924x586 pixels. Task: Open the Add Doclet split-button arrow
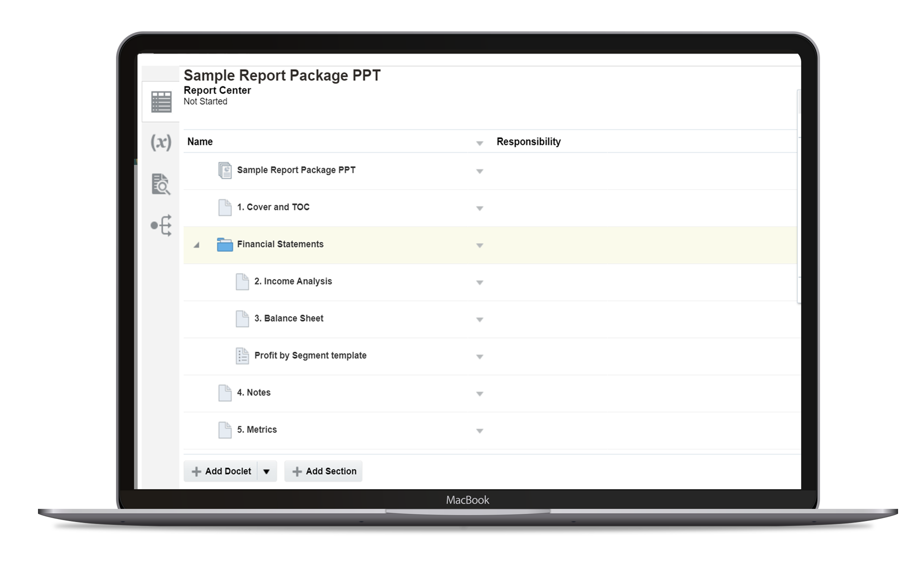click(267, 471)
